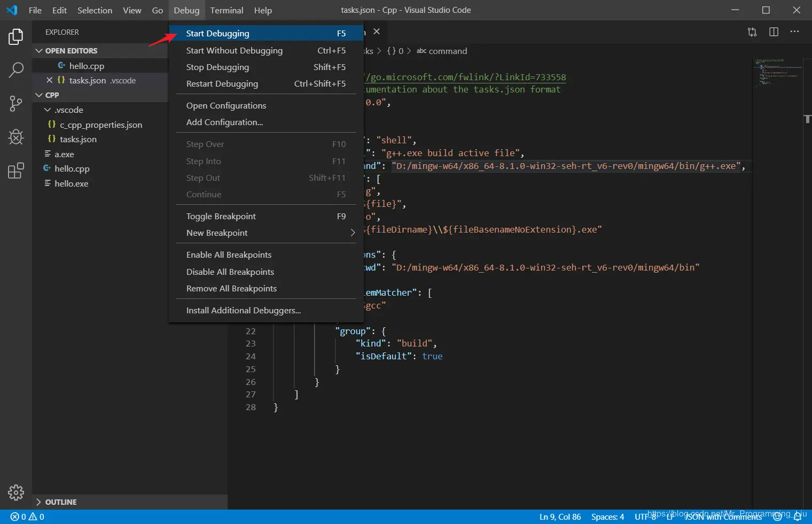Open the Extensions view icon
This screenshot has width=812, height=524.
point(16,171)
